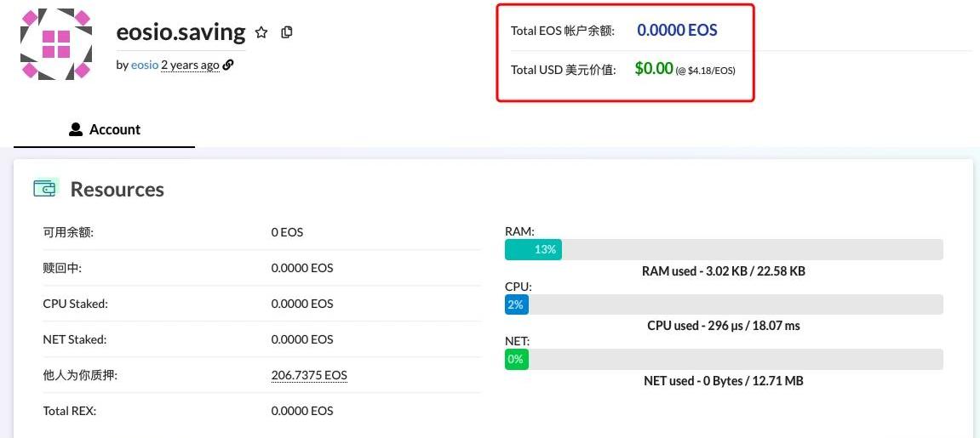This screenshot has width=980, height=438.
Task: Click the 'Total EOS 帐户余额' label
Action: (x=563, y=31)
